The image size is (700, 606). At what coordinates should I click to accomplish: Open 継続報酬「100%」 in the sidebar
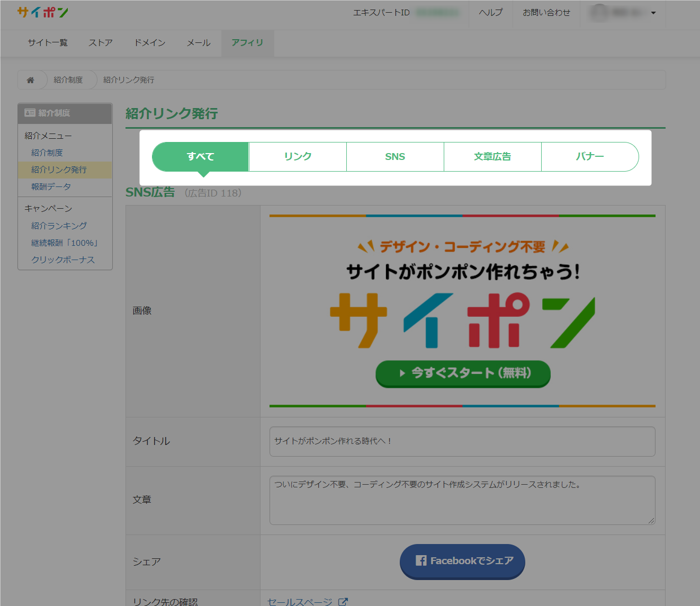coord(65,243)
